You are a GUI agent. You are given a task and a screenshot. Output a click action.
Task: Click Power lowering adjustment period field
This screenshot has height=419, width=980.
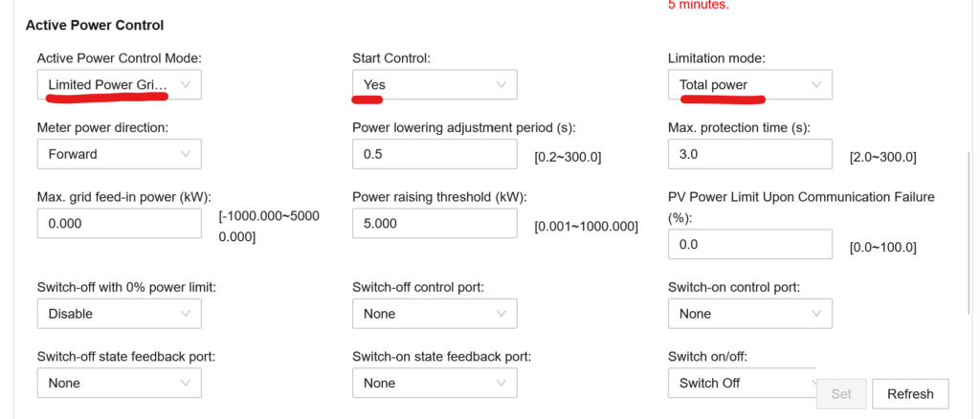click(x=434, y=154)
